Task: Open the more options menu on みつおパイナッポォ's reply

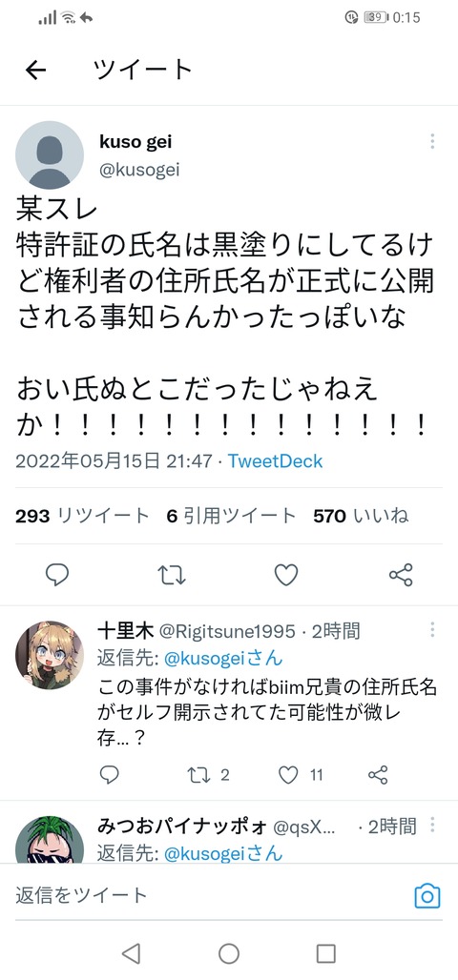Action: tap(432, 825)
